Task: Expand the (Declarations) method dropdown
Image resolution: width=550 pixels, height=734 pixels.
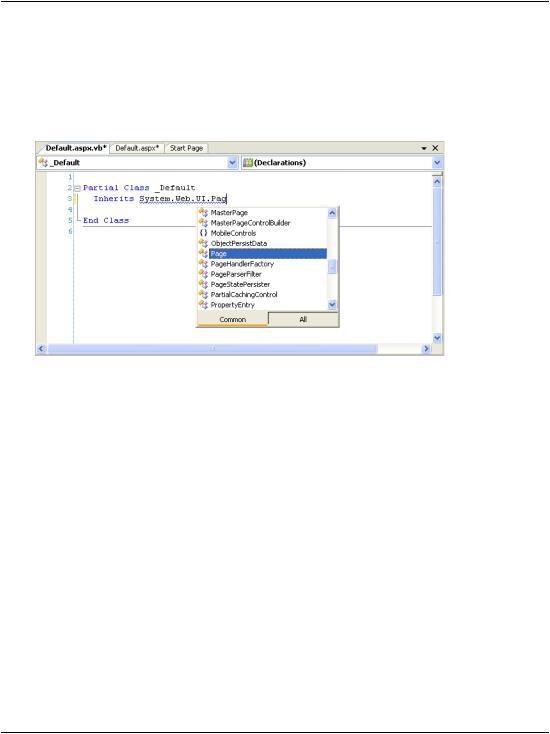Action: (x=437, y=162)
